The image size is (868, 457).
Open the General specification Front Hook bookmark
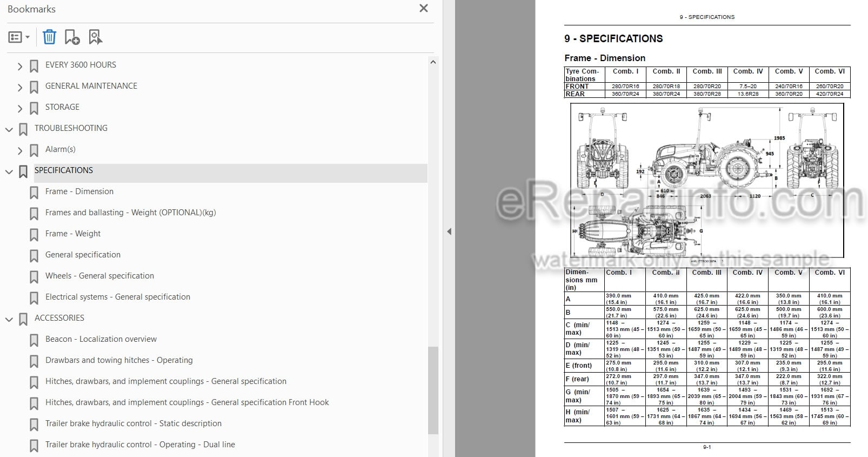tap(187, 402)
